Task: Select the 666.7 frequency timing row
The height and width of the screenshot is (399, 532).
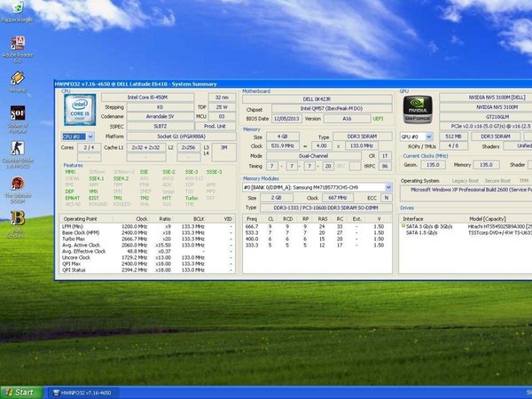Action: coord(317,226)
